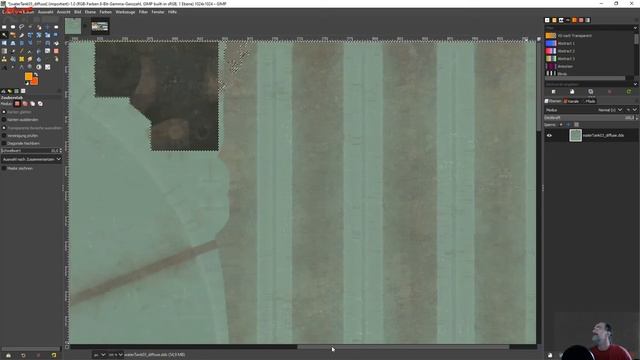The height and width of the screenshot is (360, 640).
Task: Click the orange foreground color swatch
Action: point(28,76)
